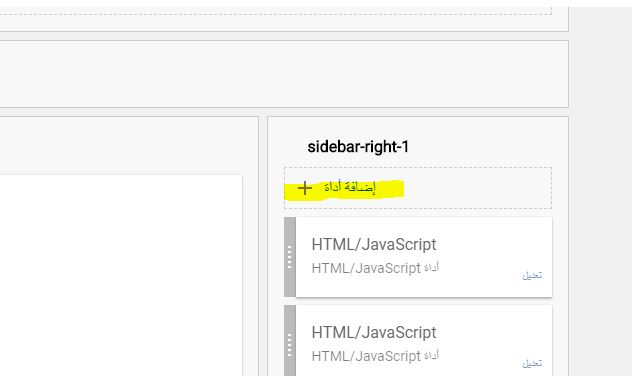632x376 pixels.
Task: Click the grey page margin beside the sidebar
Action: [601, 191]
